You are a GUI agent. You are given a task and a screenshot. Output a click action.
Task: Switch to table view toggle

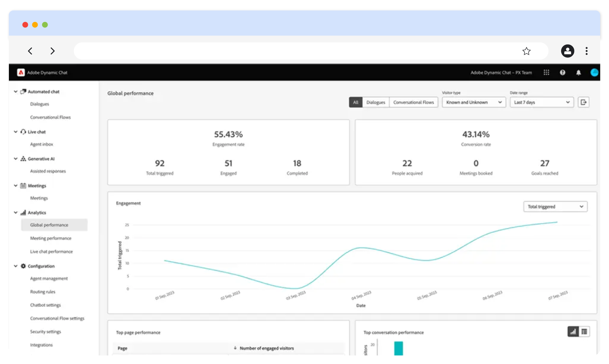(584, 332)
